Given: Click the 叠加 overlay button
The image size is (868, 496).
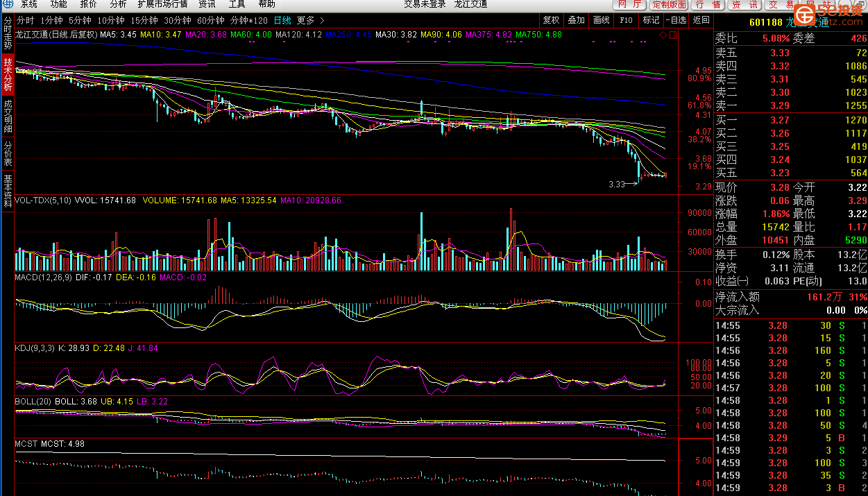Looking at the screenshot, I should [576, 21].
